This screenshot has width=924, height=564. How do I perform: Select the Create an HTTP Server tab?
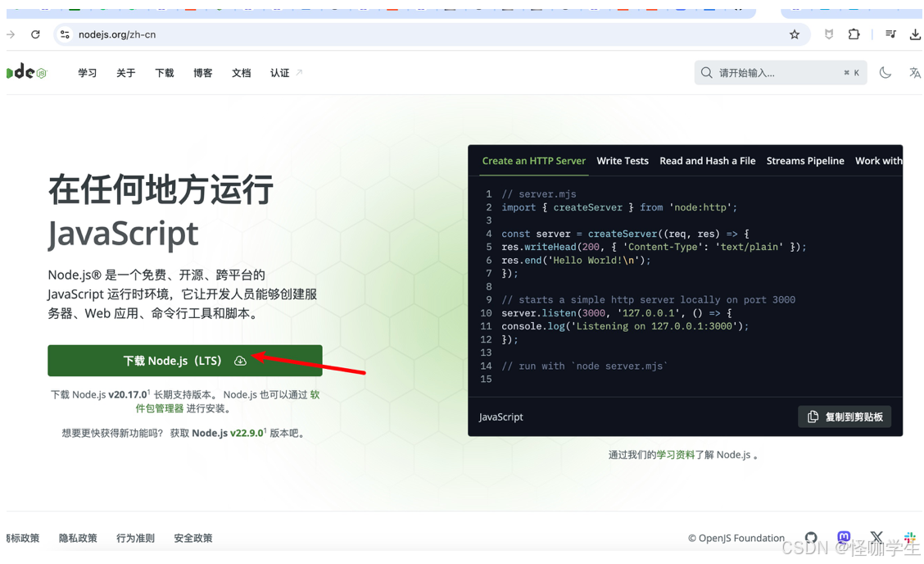pyautogui.click(x=533, y=161)
